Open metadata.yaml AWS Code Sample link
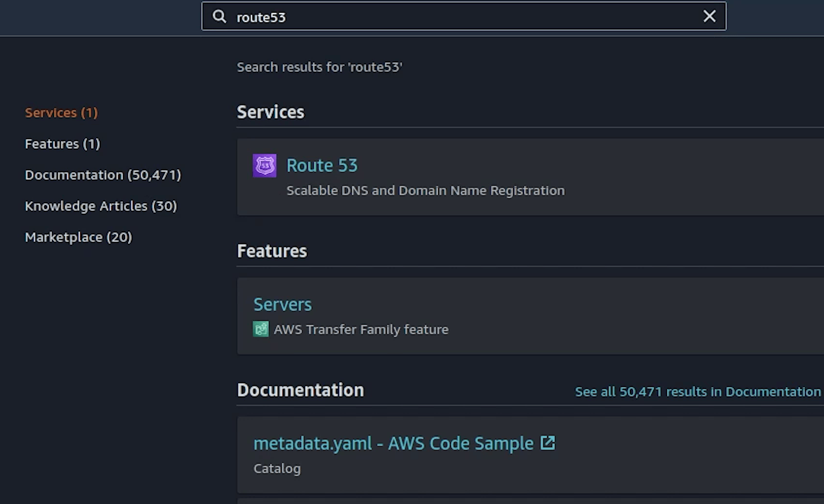Image resolution: width=824 pixels, height=504 pixels. (394, 444)
